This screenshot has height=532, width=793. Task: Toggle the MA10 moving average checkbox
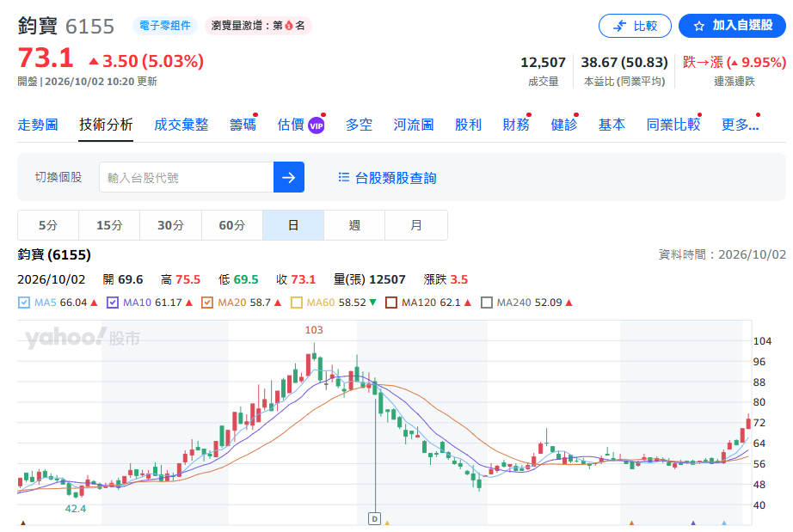click(x=113, y=303)
